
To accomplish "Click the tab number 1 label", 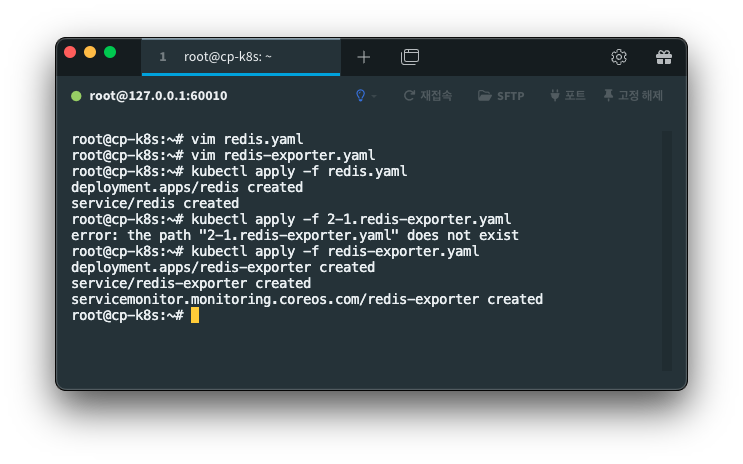I will 163,57.
